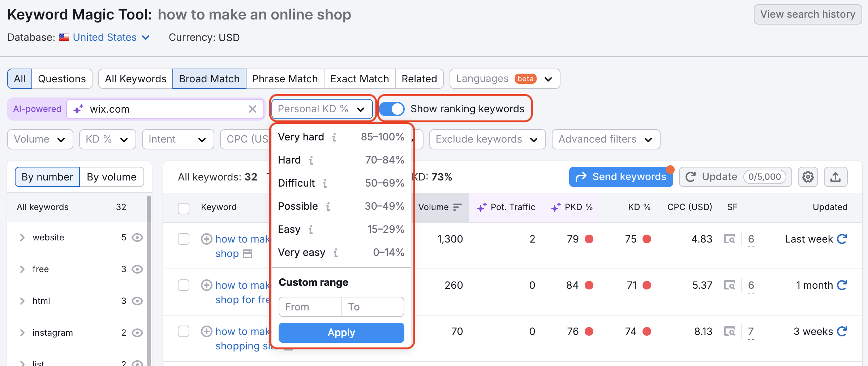Click info icon next to Easy
Image resolution: width=868 pixels, height=366 pixels.
[x=311, y=230]
